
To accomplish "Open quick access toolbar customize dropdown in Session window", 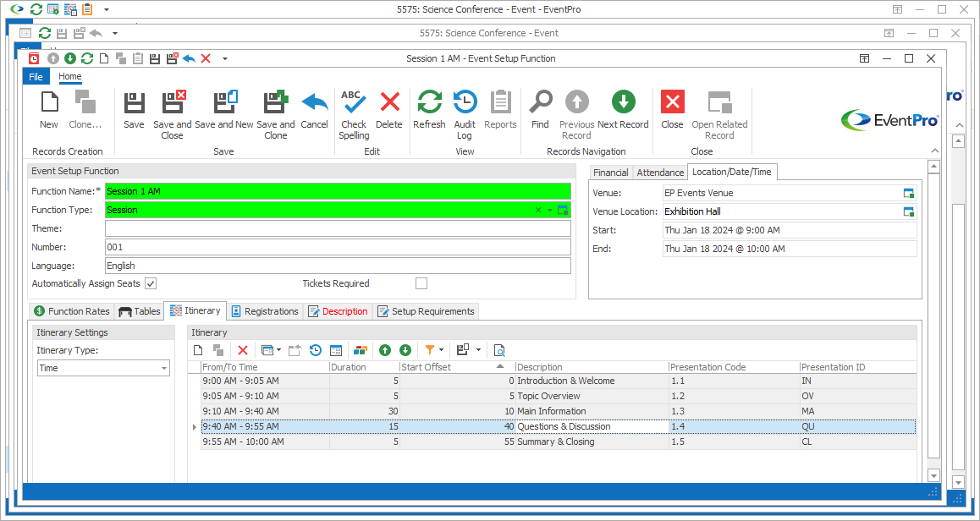I will [x=225, y=58].
